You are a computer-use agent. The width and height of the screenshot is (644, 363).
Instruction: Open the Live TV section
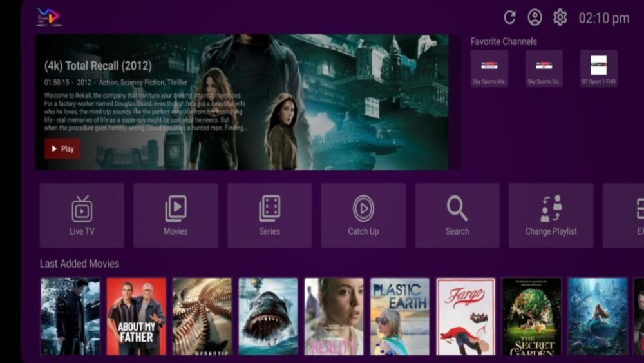pyautogui.click(x=82, y=215)
